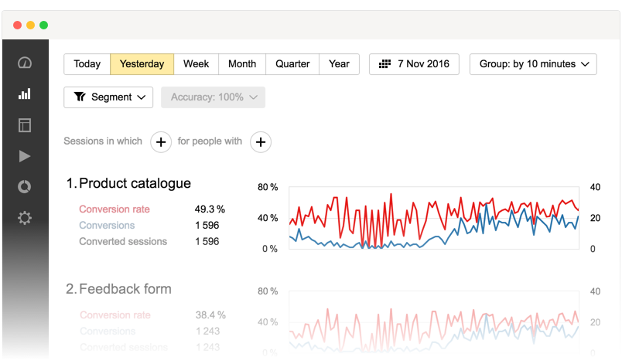The width and height of the screenshot is (622, 364).
Task: Click the 7 Nov 2016 date button
Action: click(x=414, y=64)
